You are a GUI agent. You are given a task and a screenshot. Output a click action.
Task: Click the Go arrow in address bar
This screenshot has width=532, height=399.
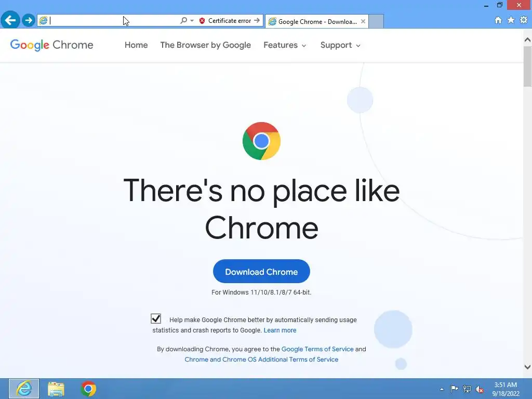257,21
